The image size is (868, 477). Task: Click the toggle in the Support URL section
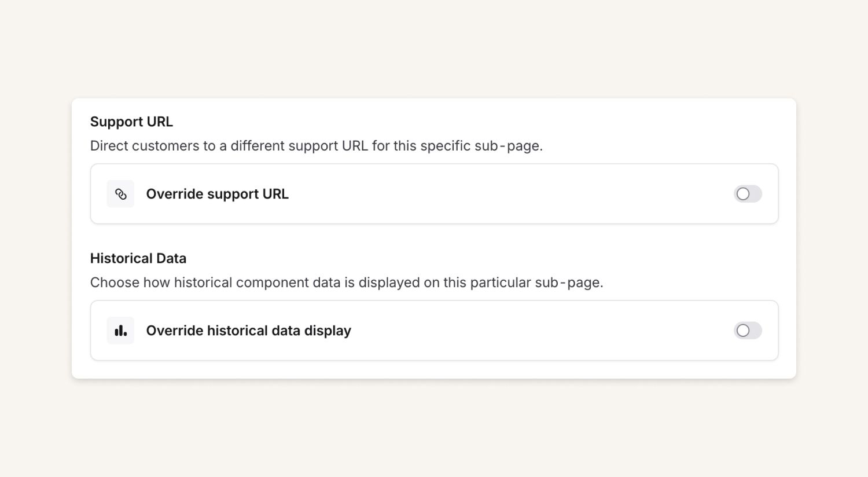tap(748, 194)
